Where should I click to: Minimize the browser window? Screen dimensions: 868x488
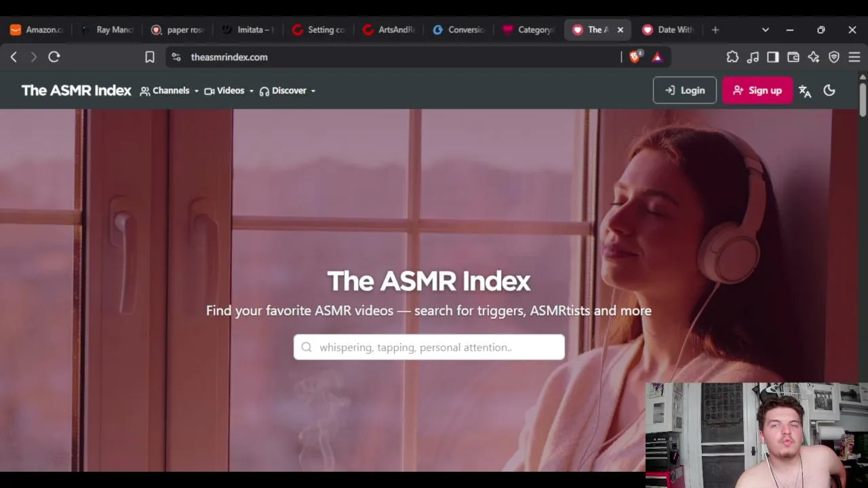point(790,30)
